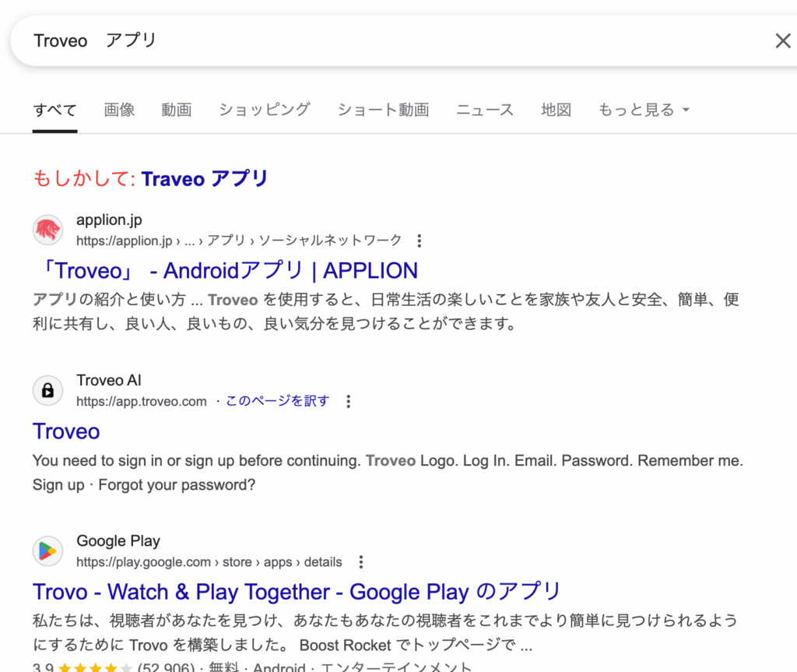Click the Google Play site name
Viewport: 797px width, 672px height.
pos(118,540)
